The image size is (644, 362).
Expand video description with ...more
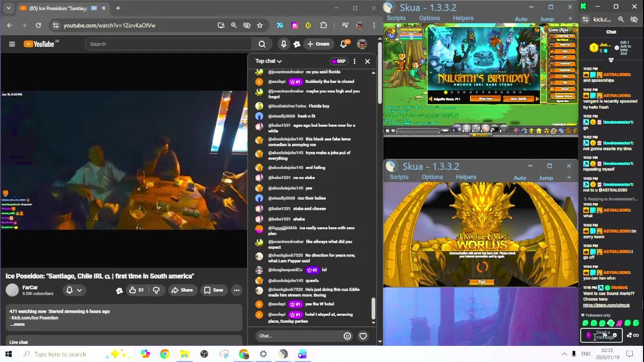[x=17, y=324]
